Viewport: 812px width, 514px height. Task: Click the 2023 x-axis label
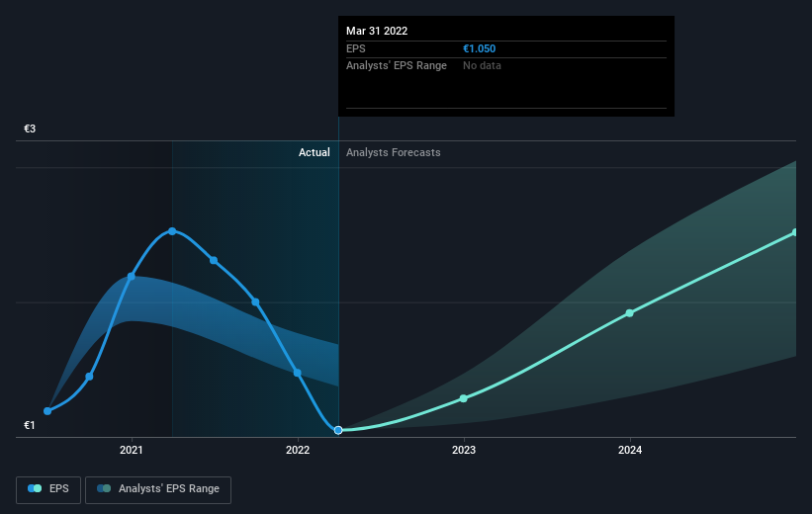464,451
